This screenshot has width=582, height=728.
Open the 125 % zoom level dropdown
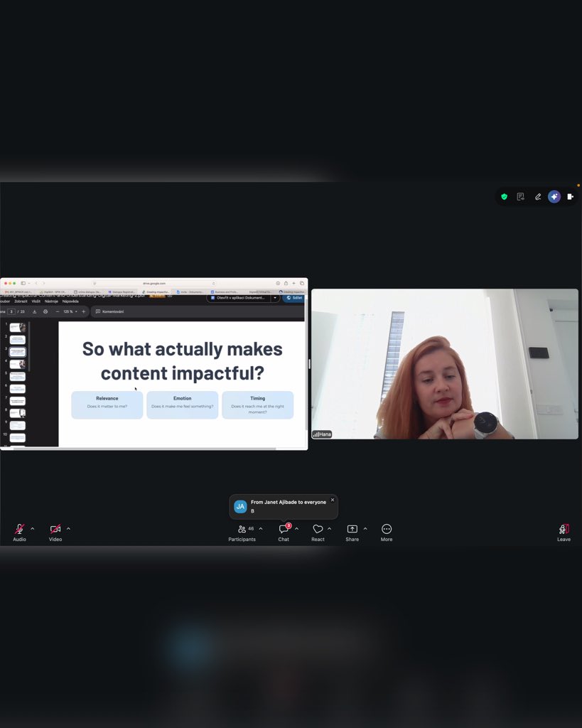click(70, 311)
